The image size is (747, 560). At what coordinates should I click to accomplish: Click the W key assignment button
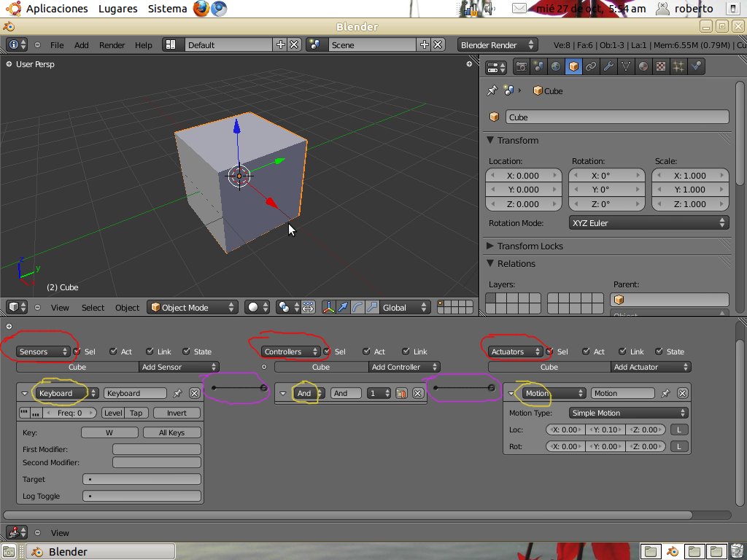pyautogui.click(x=109, y=432)
